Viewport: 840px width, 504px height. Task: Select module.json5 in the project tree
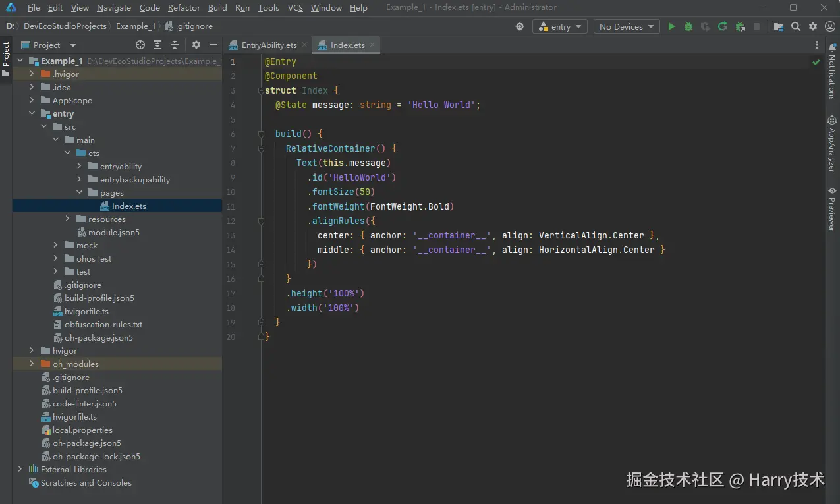click(113, 232)
